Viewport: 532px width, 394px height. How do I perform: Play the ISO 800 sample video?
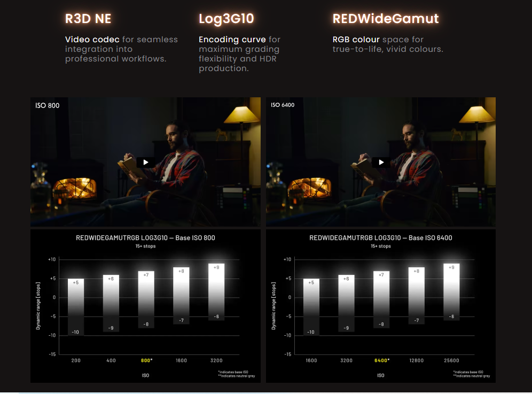pos(145,162)
